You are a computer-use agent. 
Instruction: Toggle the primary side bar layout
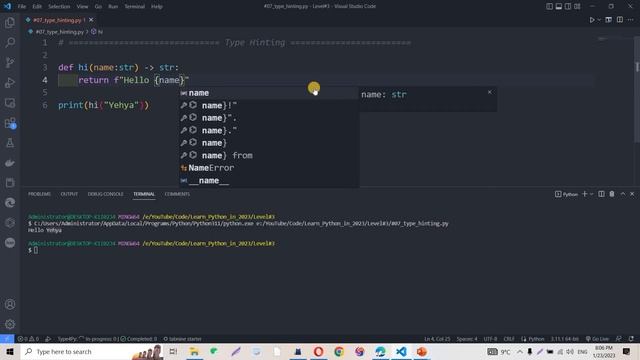(549, 7)
